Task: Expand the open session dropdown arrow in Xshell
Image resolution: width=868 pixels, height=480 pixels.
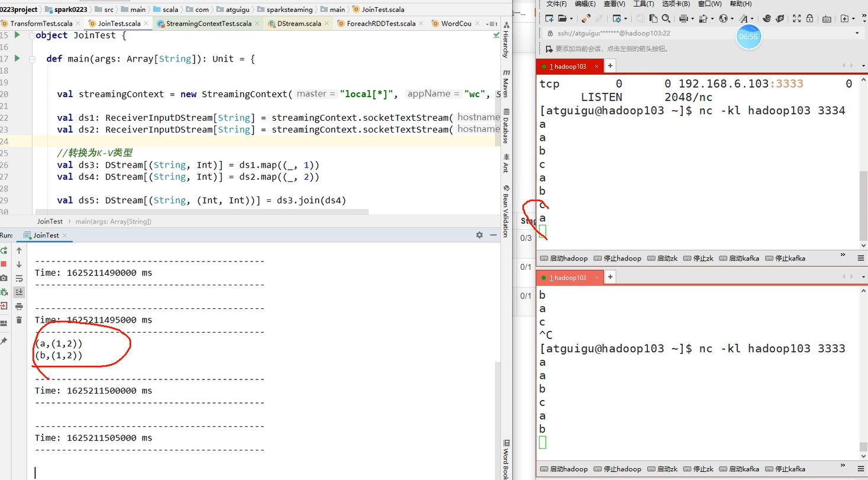Action: 571,18
